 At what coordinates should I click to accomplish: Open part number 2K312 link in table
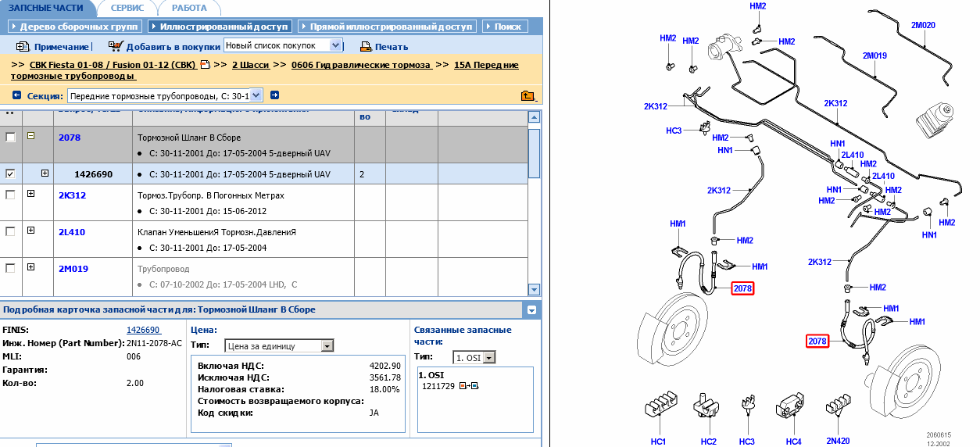pos(72,195)
